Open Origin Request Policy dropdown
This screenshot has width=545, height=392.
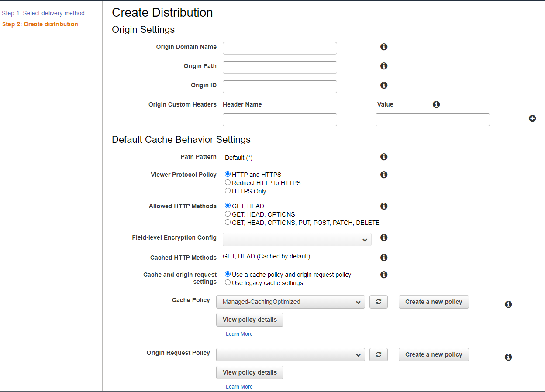[290, 355]
